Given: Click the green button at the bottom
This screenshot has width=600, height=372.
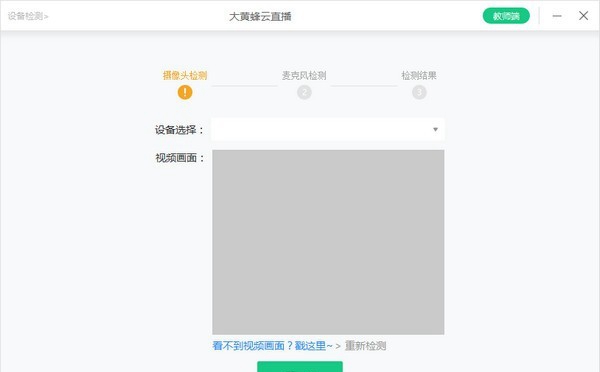Looking at the screenshot, I should point(300,366).
